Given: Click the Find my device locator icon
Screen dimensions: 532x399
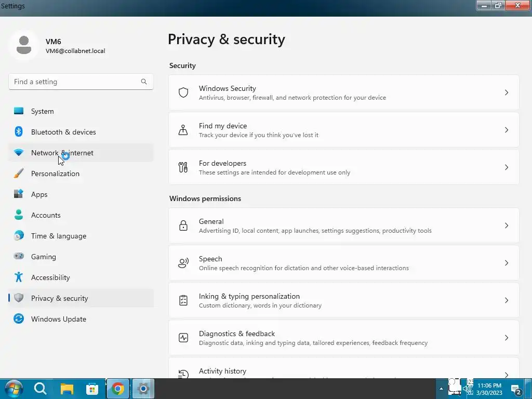Looking at the screenshot, I should point(183,130).
